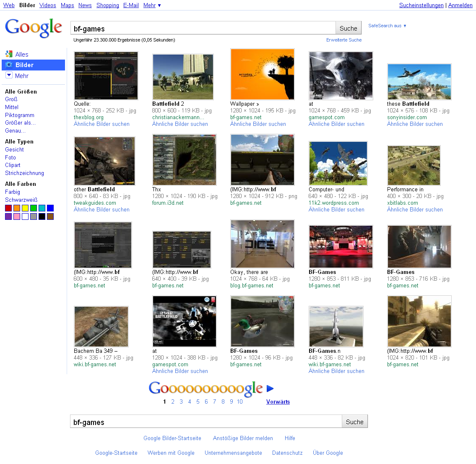Click Ähnliche Bilder suchen under xbitlabs.com
Screen dimensions: 476x464
(x=415, y=209)
